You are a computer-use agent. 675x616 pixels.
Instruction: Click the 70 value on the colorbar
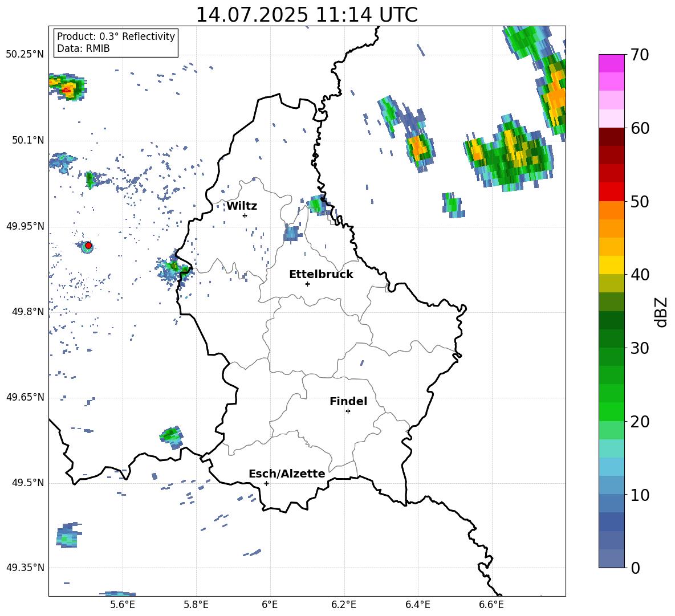640,55
